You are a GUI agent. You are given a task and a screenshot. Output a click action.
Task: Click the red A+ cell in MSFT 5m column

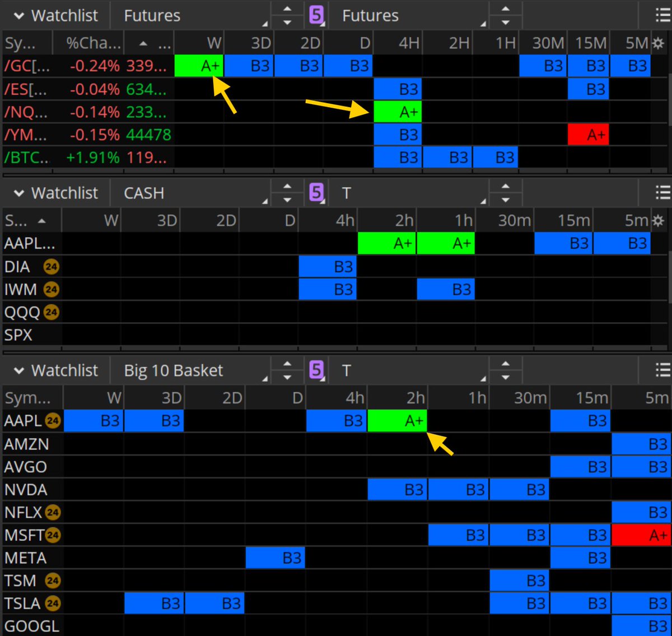642,535
